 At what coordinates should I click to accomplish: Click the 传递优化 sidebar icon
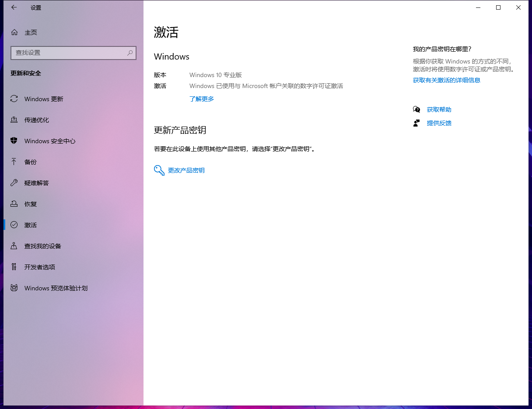tap(14, 120)
